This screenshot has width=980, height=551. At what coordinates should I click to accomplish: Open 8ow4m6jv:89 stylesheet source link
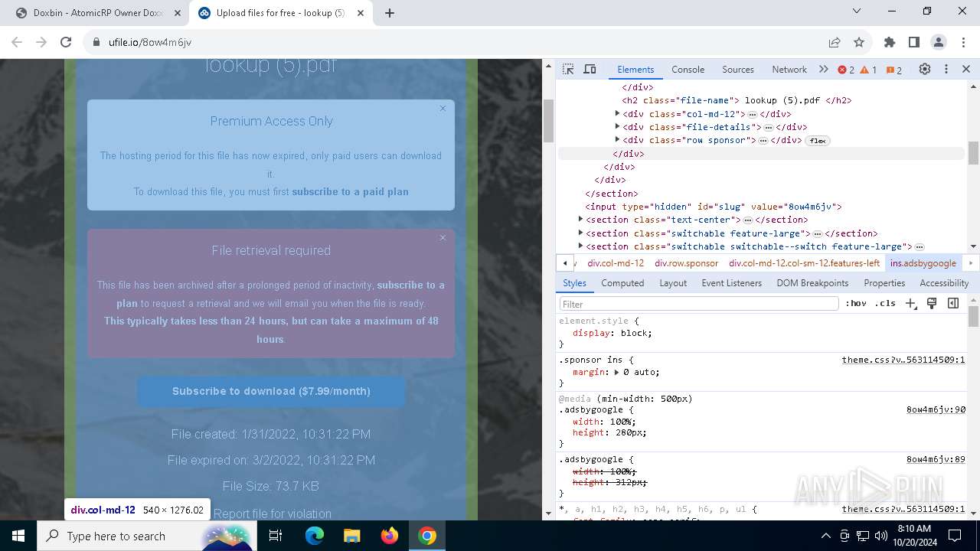tap(936, 459)
